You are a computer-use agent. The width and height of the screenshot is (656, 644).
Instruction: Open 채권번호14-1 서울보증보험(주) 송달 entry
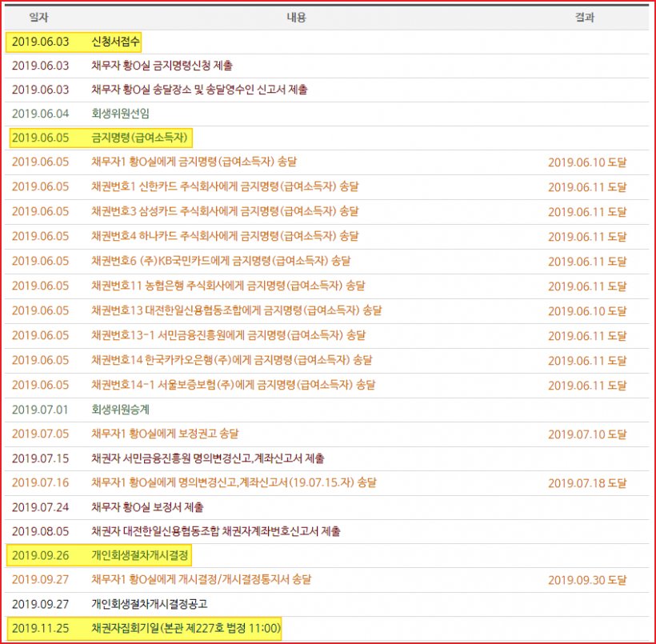(234, 385)
